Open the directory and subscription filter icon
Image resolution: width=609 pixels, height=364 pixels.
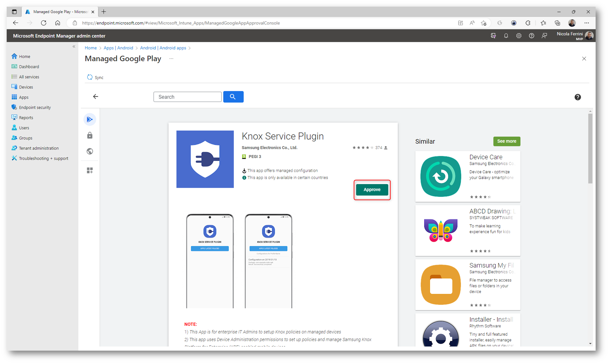(493, 36)
